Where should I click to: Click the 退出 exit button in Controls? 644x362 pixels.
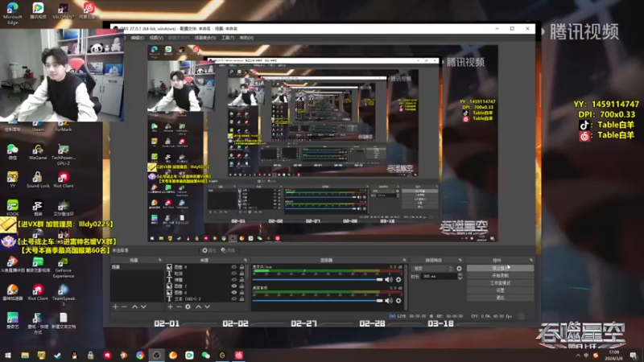500,298
